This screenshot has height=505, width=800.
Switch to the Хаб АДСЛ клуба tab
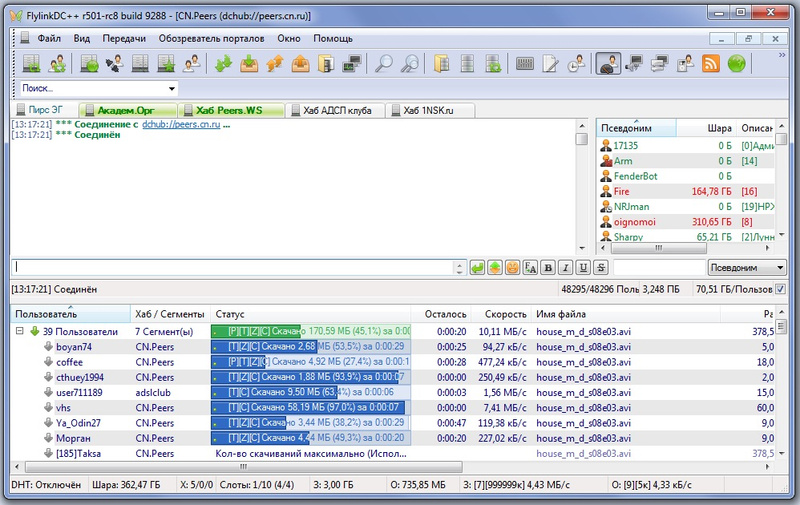pos(335,110)
